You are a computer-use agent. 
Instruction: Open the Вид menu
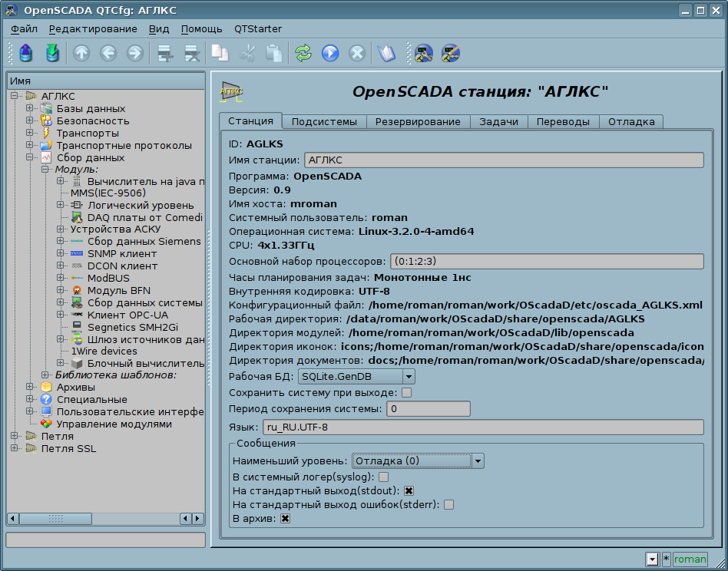(159, 28)
